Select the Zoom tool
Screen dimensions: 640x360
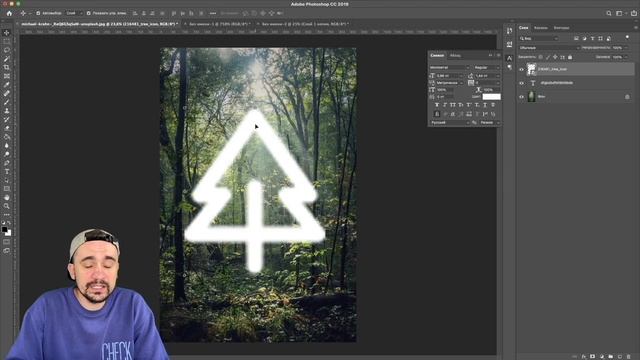pyautogui.click(x=7, y=206)
